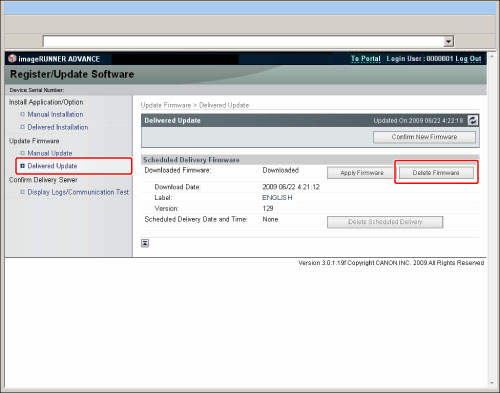Click Confirm New Firmware button
Image resolution: width=500 pixels, height=393 pixels.
(x=424, y=137)
